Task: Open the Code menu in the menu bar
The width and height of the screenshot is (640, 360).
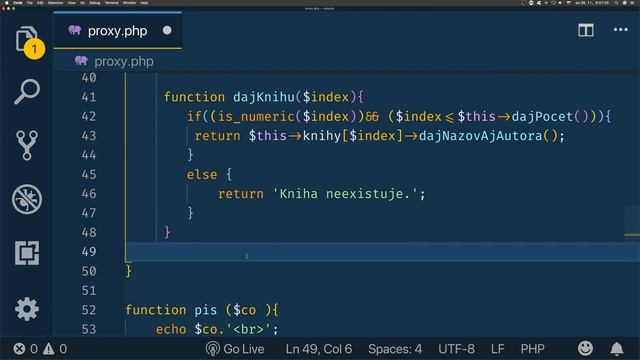Action: click(18, 3)
